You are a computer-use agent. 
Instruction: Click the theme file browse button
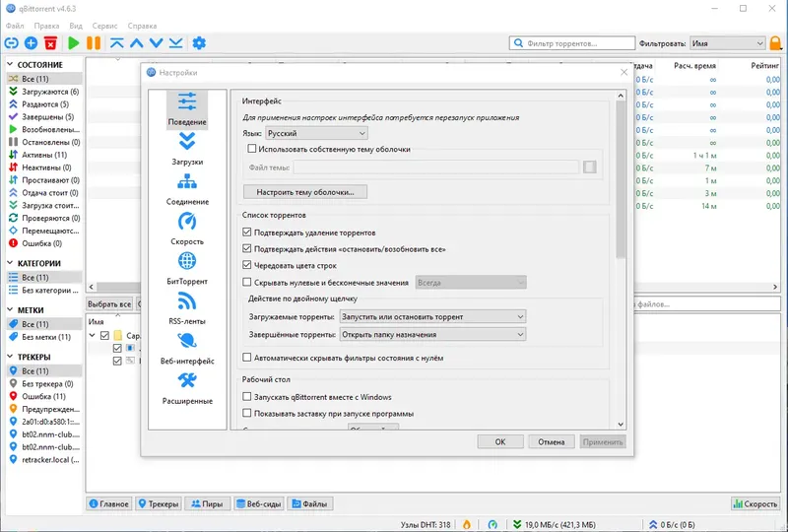(590, 166)
